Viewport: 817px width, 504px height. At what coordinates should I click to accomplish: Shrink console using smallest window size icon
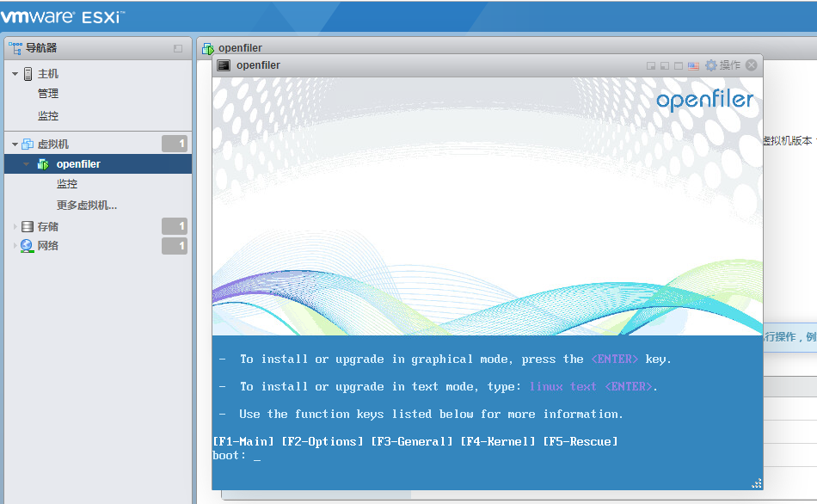[651, 65]
